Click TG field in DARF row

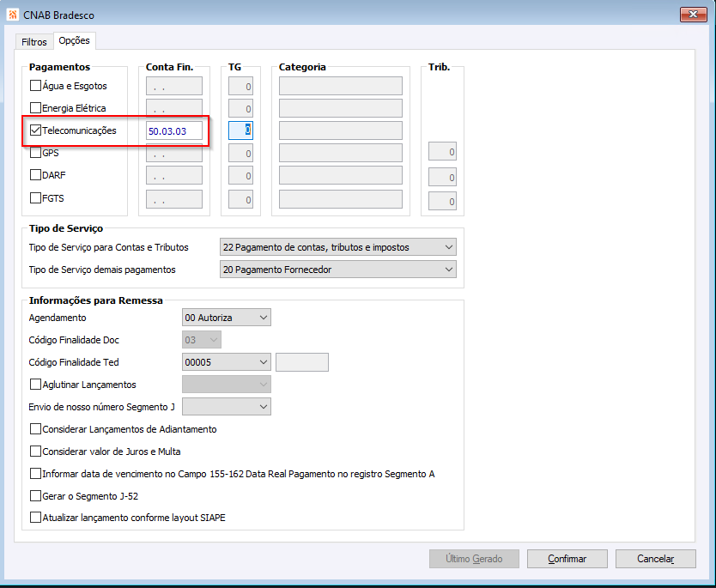[x=240, y=175]
